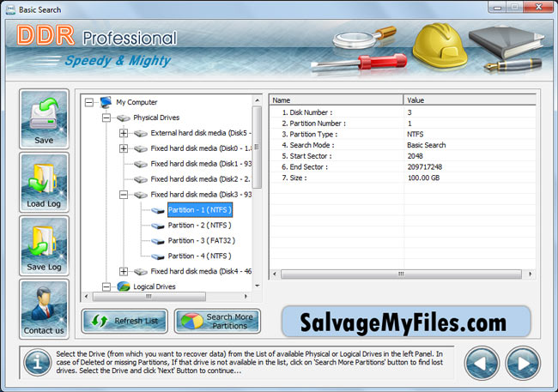The width and height of the screenshot is (558, 392).
Task: Proceed with the Next arrow button
Action: click(x=523, y=364)
